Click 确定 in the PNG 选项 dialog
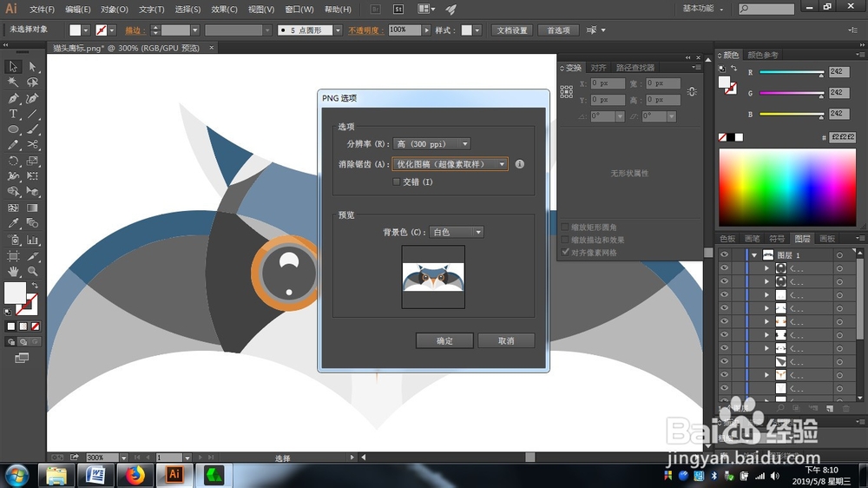The width and height of the screenshot is (868, 488). [x=444, y=340]
